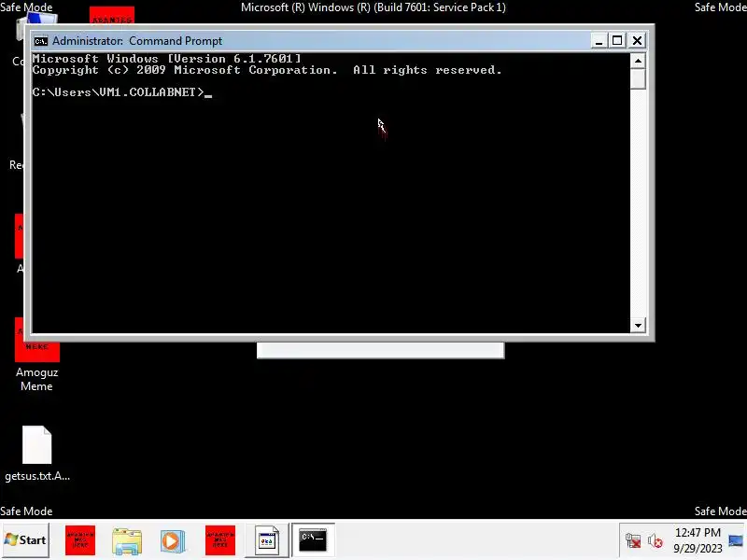Switch to the batch file window on the taskbar
This screenshot has height=560, width=747.
(267, 540)
